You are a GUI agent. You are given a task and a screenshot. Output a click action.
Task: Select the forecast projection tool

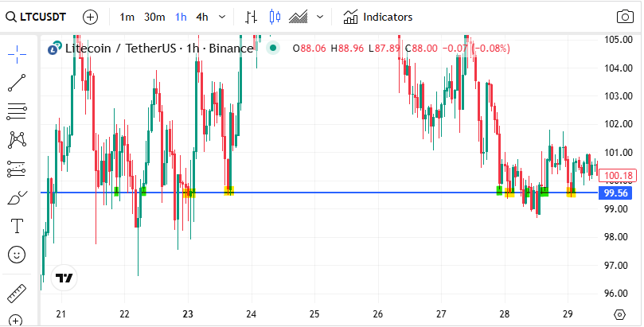[x=17, y=169]
